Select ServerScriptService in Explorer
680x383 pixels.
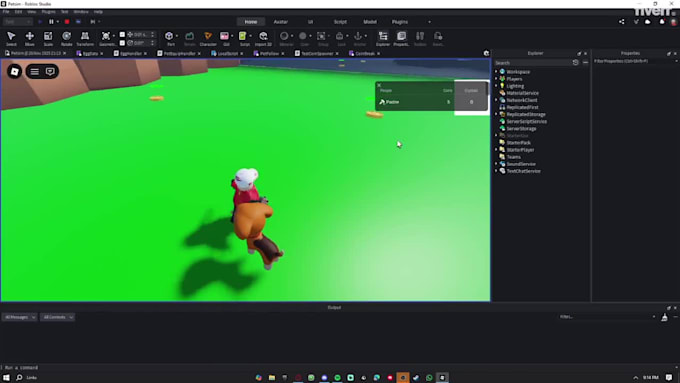[x=526, y=121]
